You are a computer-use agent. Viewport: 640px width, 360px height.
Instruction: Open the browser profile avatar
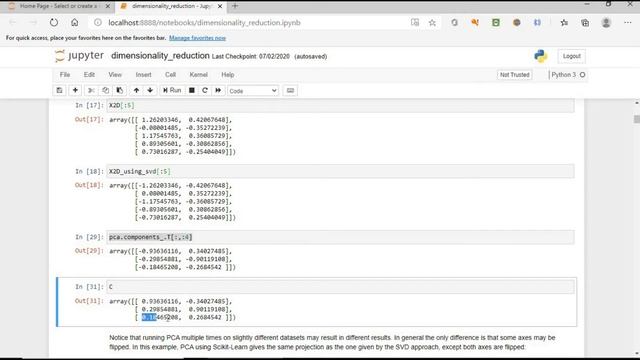click(x=606, y=23)
